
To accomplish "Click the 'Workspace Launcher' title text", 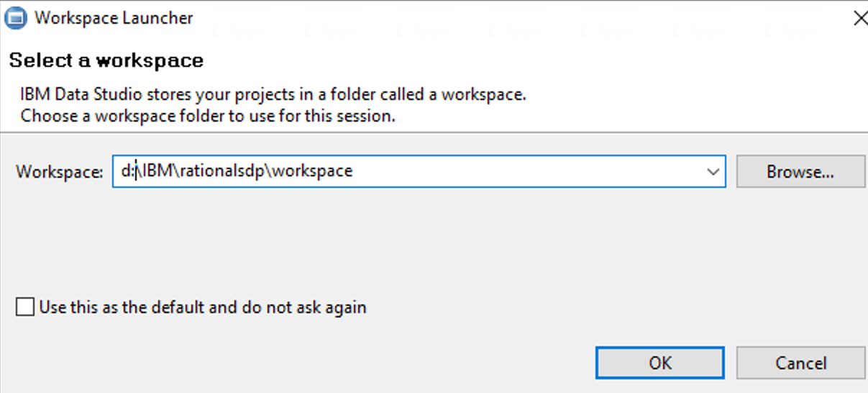I will coord(114,19).
